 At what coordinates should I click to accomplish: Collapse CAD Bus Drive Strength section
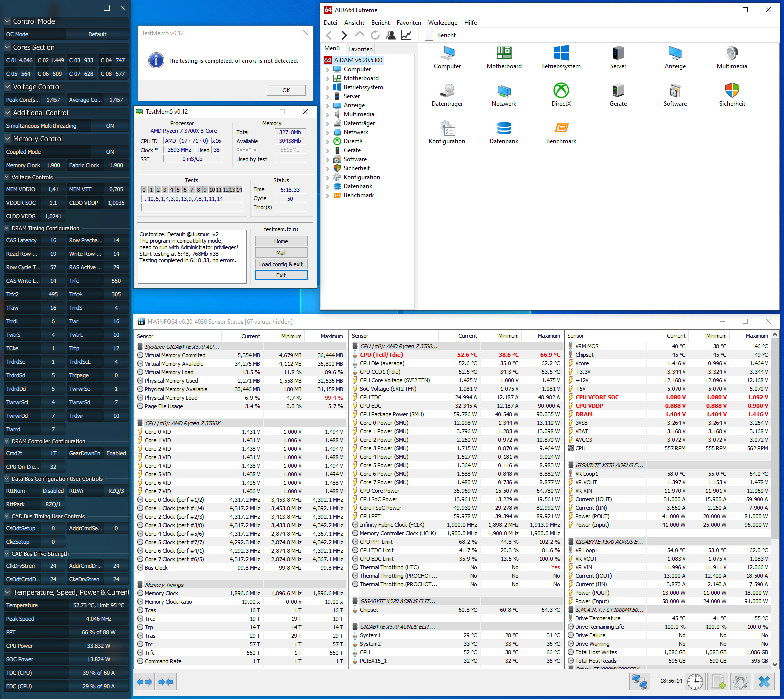pyautogui.click(x=7, y=554)
